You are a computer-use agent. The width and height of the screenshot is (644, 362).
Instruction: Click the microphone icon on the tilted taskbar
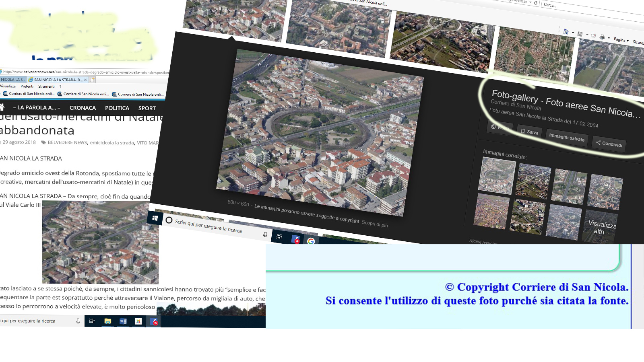pos(265,234)
